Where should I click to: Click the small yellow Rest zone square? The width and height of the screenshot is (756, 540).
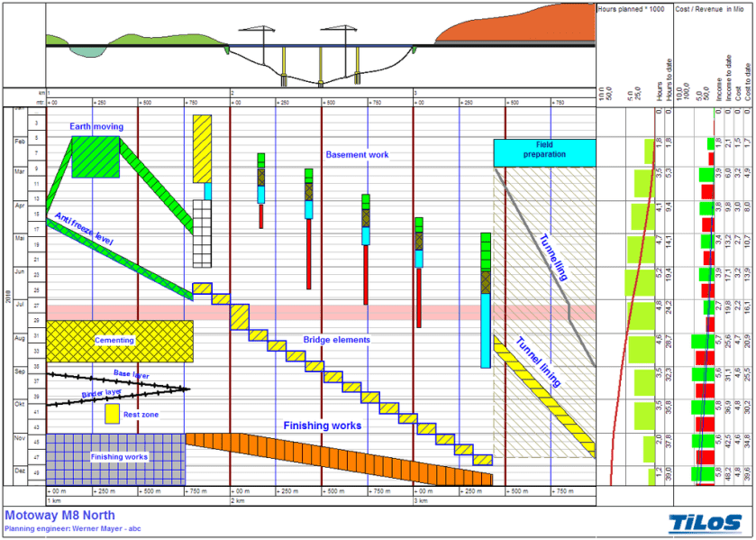112,414
